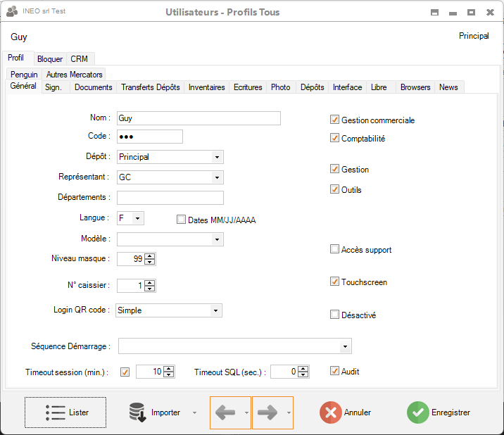Switch to the Transferts Dépôts tab

click(150, 87)
